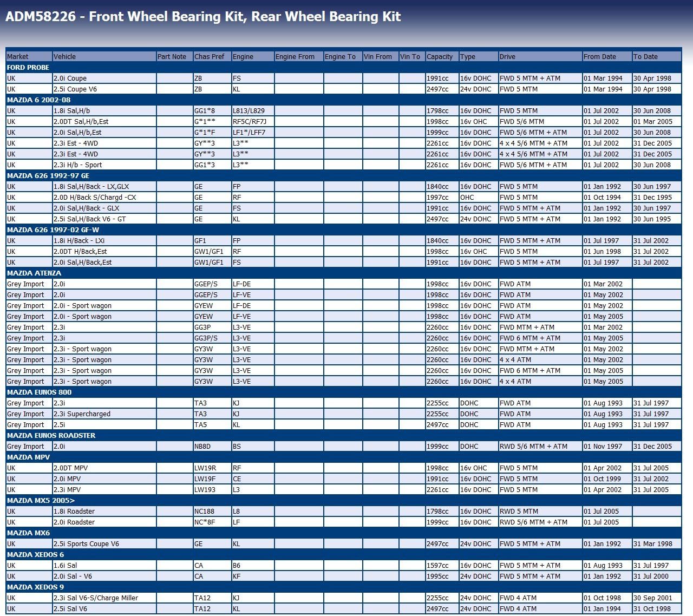Click the 'GG1*8' chassis prefix cell

(x=212, y=110)
